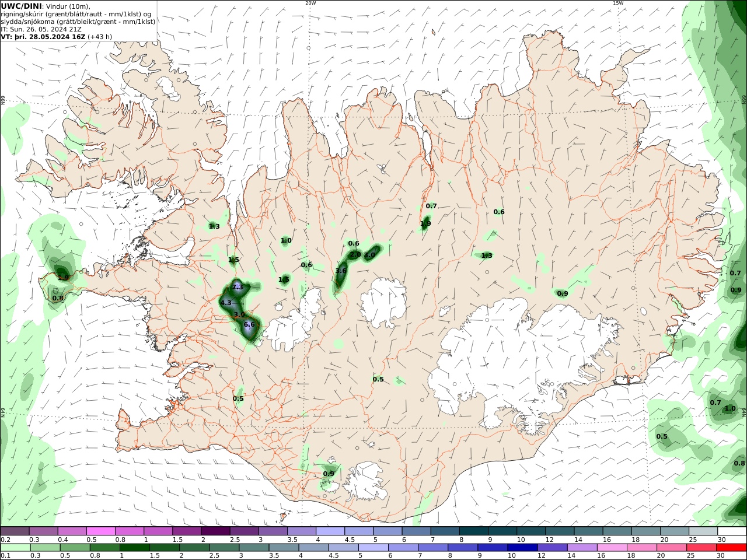Click the initial time 'IT: Sun. 26. 05. 2024 21Z'
The image size is (747, 560).
click(x=41, y=29)
